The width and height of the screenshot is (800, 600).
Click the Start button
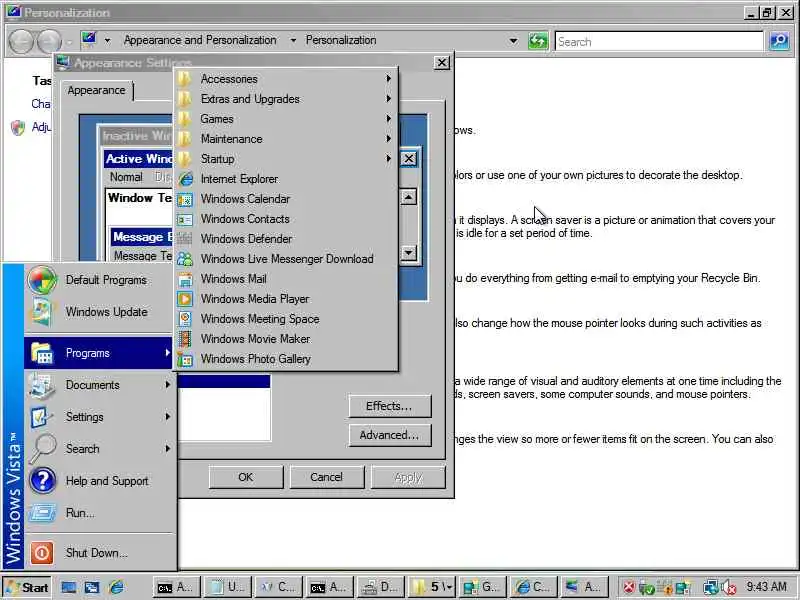coord(27,587)
